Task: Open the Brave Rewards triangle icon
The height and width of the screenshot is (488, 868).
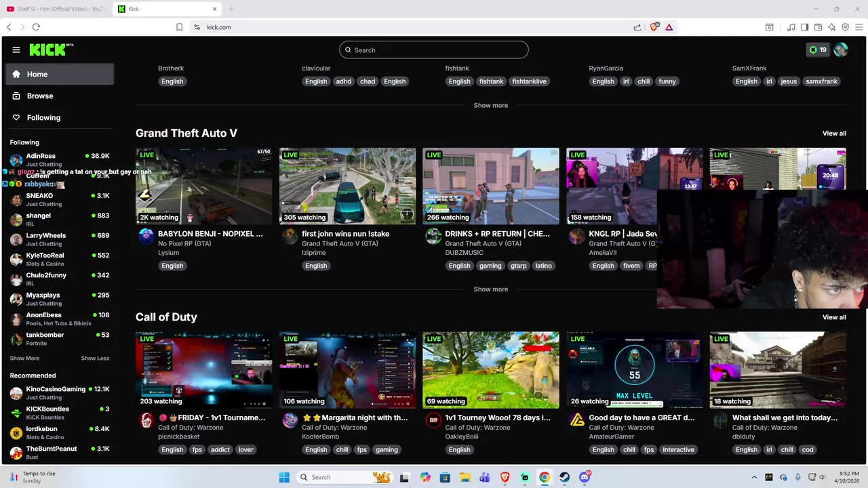Action: pyautogui.click(x=669, y=27)
